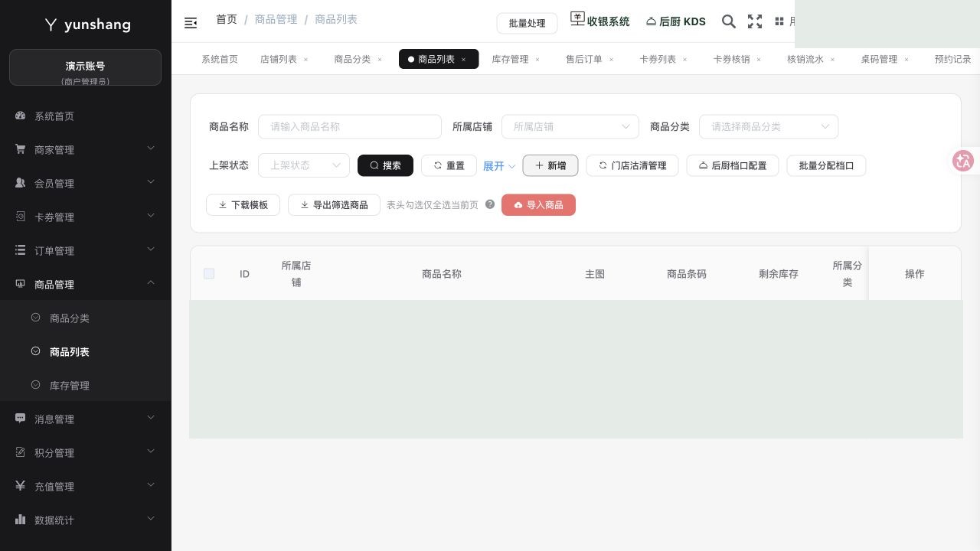The height and width of the screenshot is (551, 980).
Task: Go to 商品分类 in sidebar
Action: (86, 318)
